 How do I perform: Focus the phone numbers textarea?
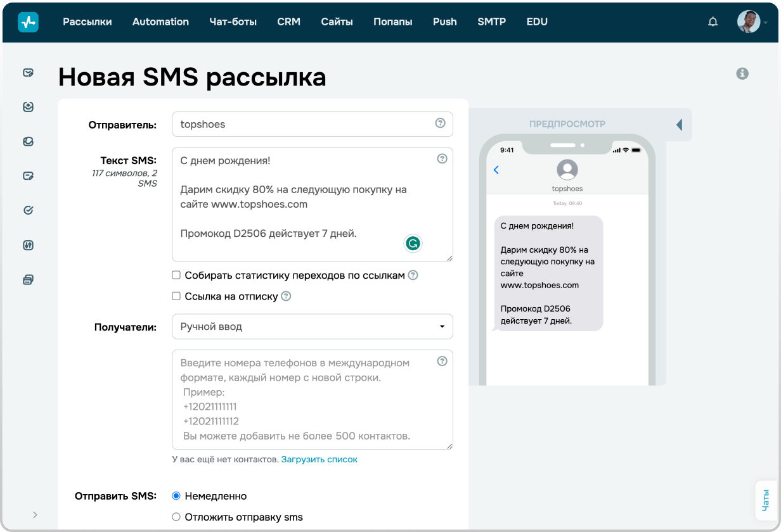point(313,400)
